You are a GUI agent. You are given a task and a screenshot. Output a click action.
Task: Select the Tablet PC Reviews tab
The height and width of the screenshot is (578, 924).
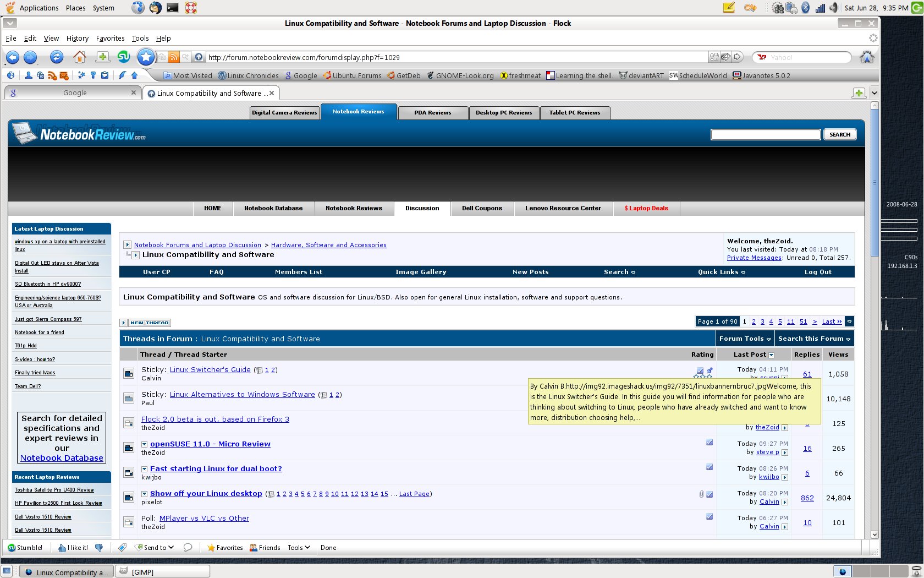click(575, 113)
